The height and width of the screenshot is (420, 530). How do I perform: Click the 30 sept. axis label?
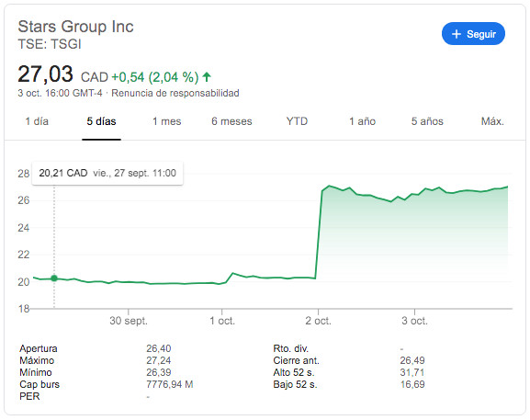coord(129,321)
